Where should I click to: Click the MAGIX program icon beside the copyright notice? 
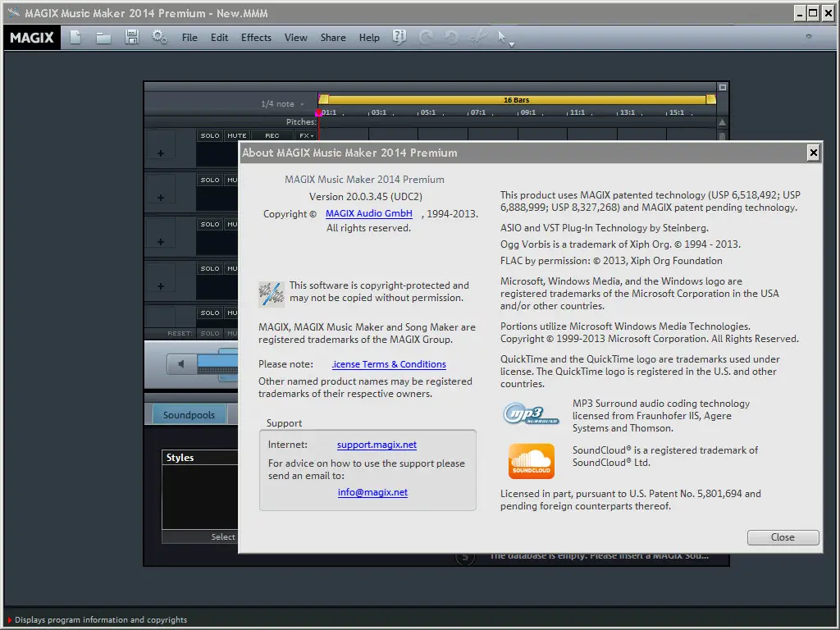point(271,294)
